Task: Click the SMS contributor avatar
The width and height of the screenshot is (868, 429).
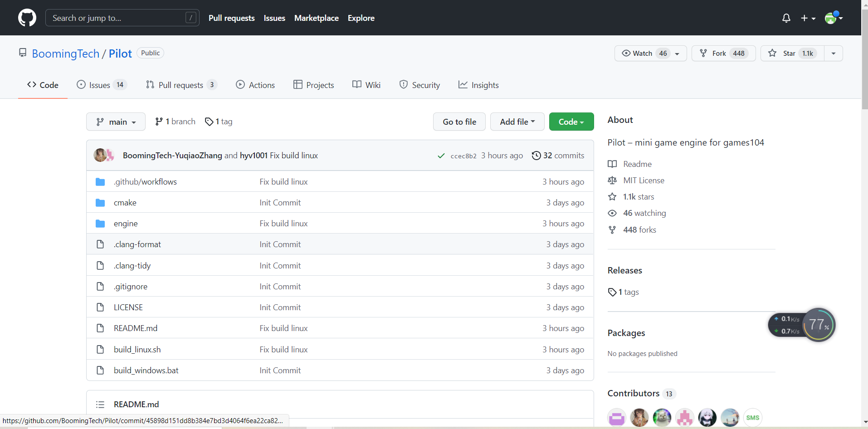Action: pyautogui.click(x=753, y=418)
